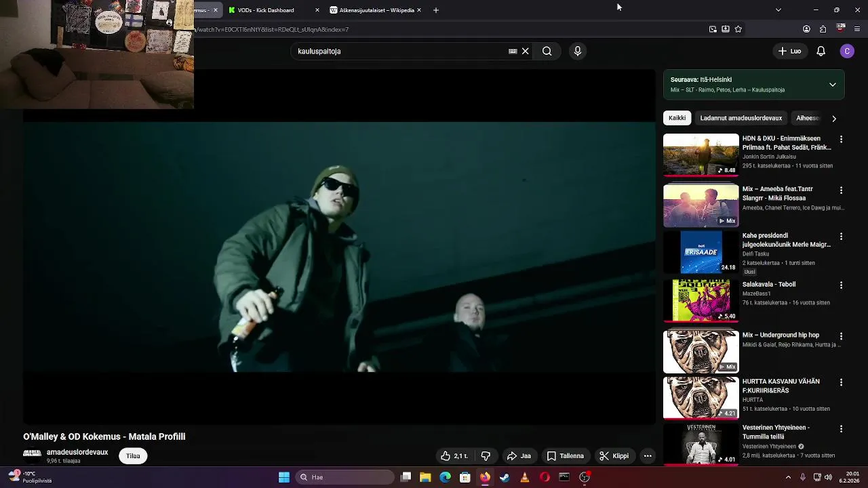Open the uBlock extension icon with badge
This screenshot has width=868, height=488.
841,28
